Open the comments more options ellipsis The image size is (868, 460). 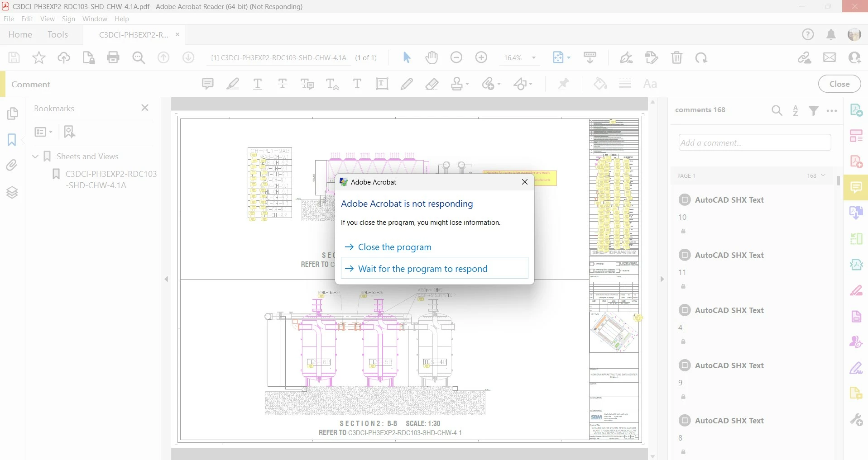point(832,110)
